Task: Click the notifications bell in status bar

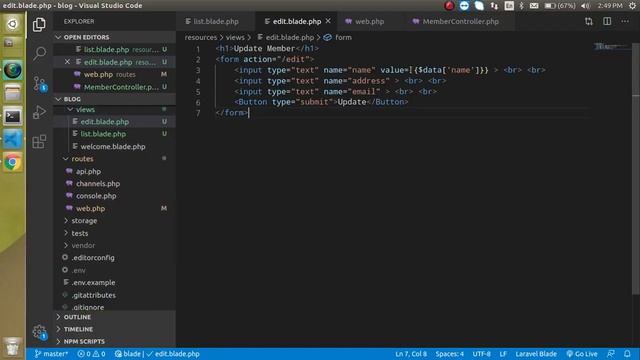Action: (627, 353)
